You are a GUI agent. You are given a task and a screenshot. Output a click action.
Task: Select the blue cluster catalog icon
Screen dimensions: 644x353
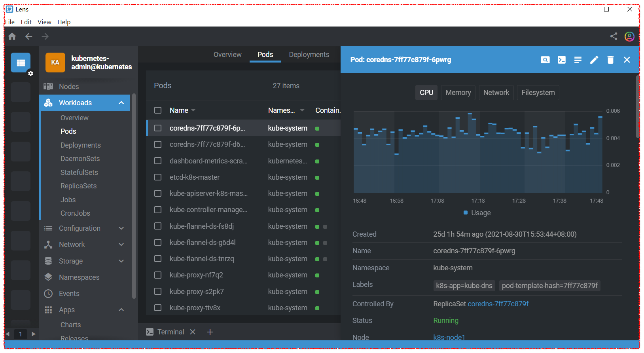(21, 63)
